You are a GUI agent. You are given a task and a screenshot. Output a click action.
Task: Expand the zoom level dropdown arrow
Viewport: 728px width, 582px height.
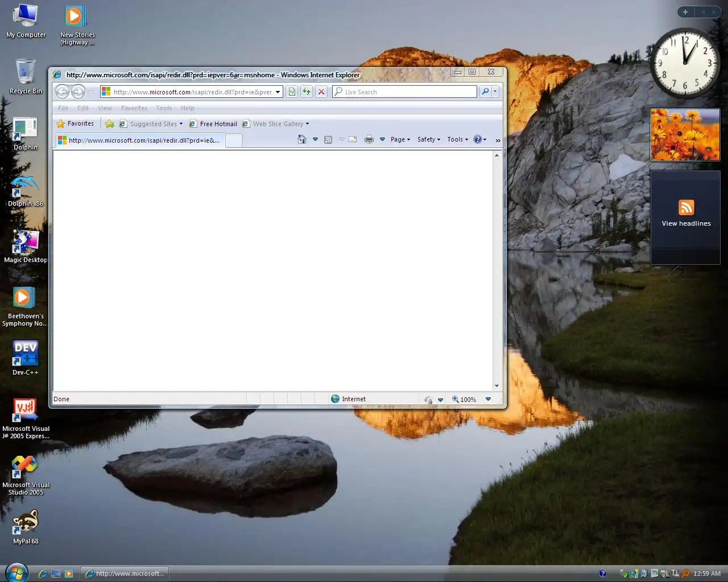(x=488, y=400)
